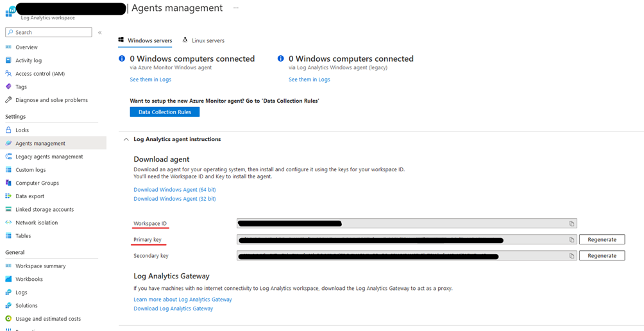This screenshot has width=644, height=331.
Task: Click the Legacy agents management icon
Action: [8, 157]
